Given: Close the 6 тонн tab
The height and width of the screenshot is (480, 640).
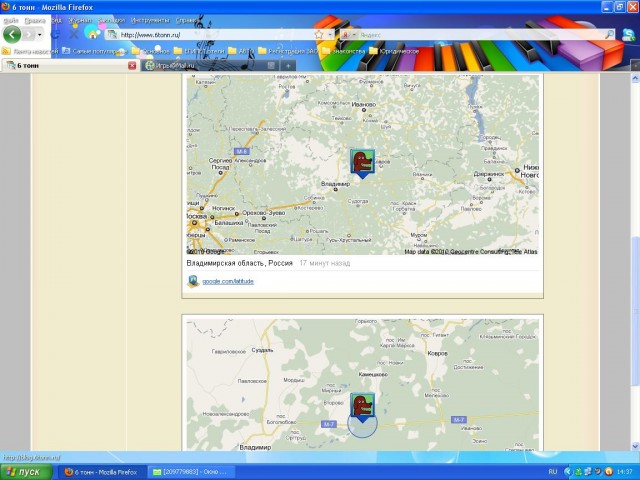Looking at the screenshot, I should point(132,65).
